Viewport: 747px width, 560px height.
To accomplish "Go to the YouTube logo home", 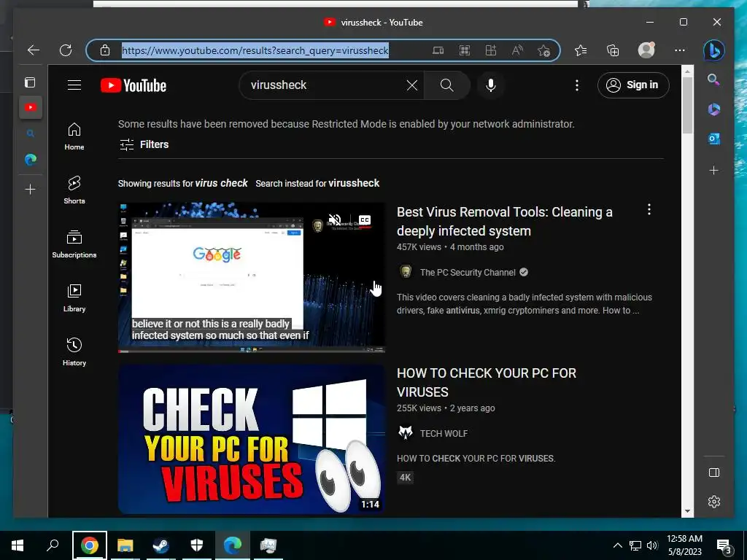I will [133, 85].
